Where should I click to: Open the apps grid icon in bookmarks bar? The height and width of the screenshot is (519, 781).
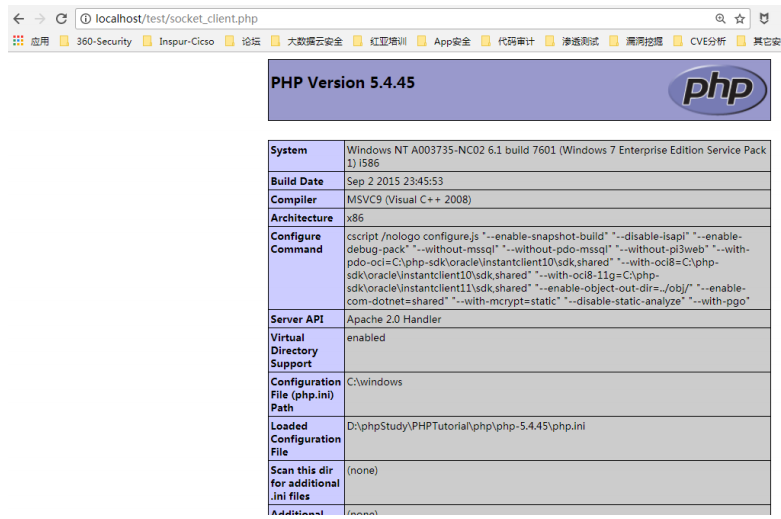point(18,41)
